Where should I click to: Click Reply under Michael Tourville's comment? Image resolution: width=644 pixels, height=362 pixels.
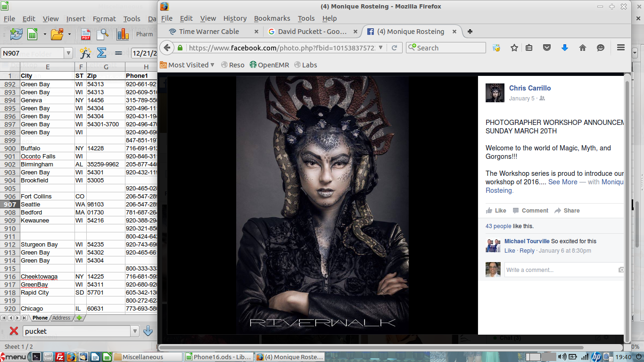click(x=527, y=251)
